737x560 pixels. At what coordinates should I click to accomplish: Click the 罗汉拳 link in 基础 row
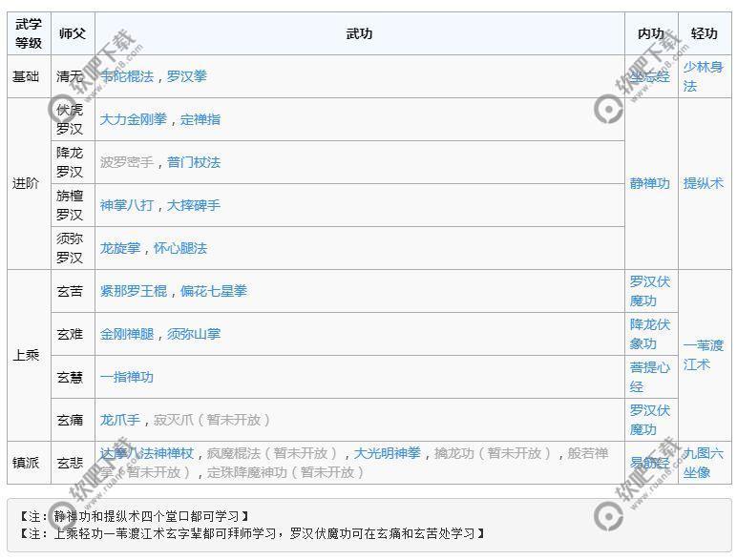pyautogui.click(x=186, y=76)
